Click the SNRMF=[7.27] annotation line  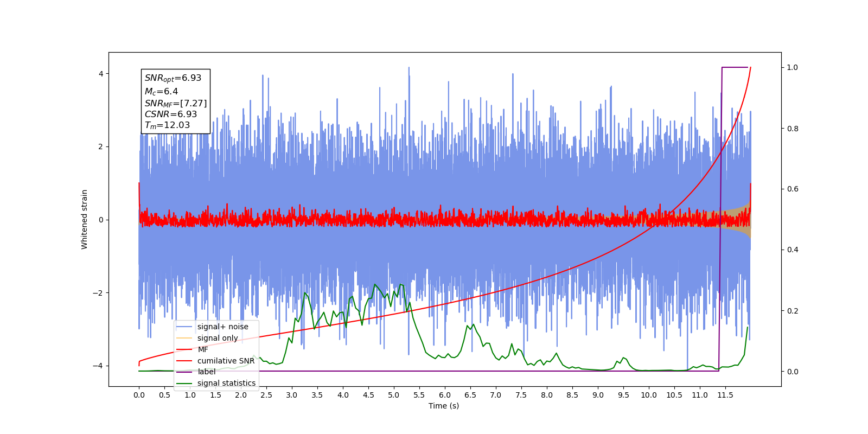tap(176, 103)
